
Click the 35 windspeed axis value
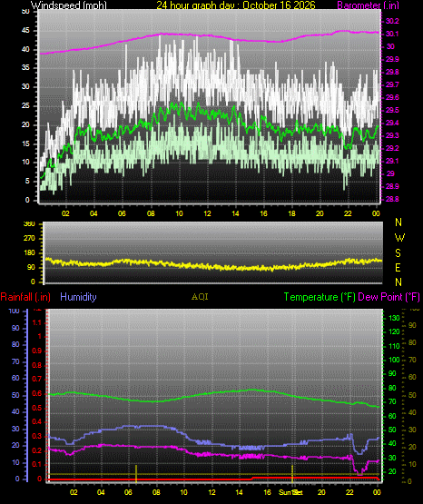click(x=25, y=68)
